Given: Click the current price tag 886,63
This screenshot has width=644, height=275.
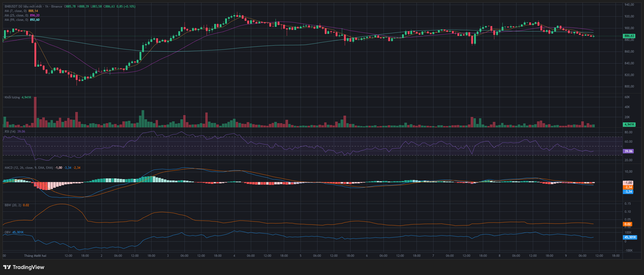Looking at the screenshot, I should [x=629, y=36].
